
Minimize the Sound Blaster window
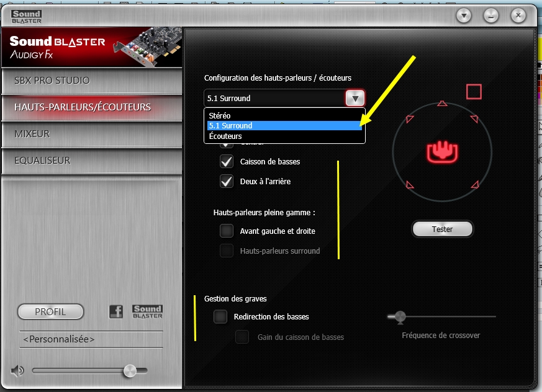(x=491, y=16)
